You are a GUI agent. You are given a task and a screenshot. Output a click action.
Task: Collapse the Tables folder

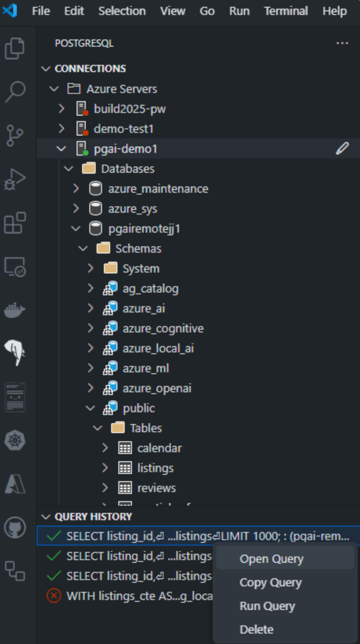[x=98, y=428]
